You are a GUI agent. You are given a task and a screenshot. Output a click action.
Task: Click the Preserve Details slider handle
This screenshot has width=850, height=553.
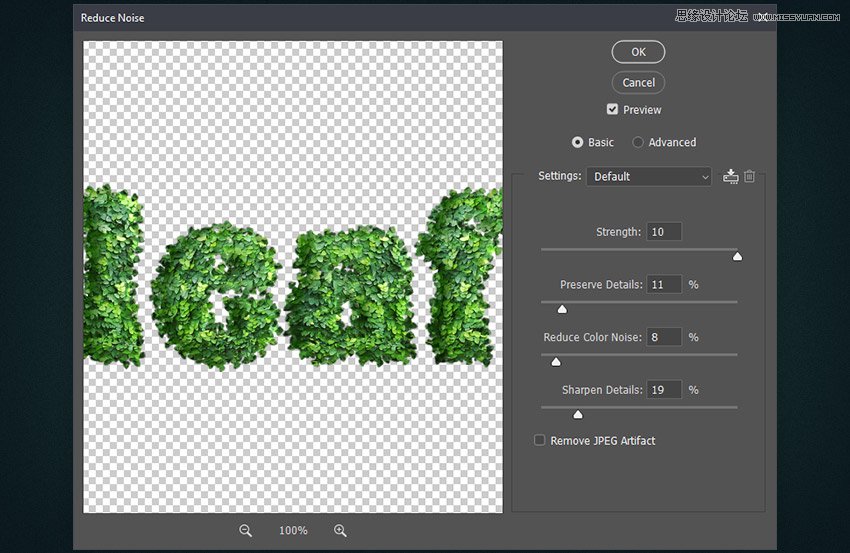click(562, 309)
